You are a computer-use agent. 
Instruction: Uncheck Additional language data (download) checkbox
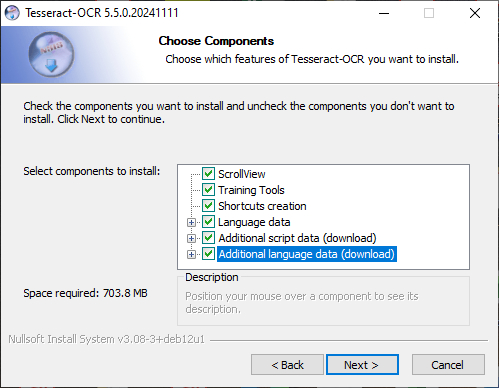(208, 254)
